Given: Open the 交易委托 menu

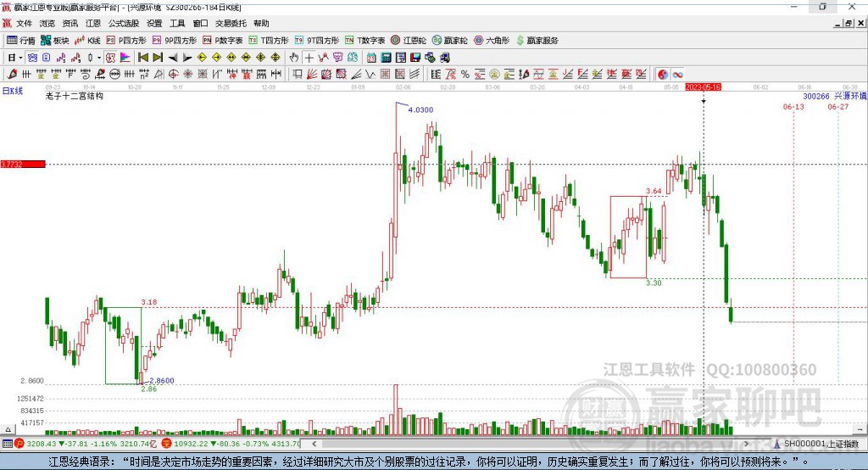Looking at the screenshot, I should click(x=231, y=23).
